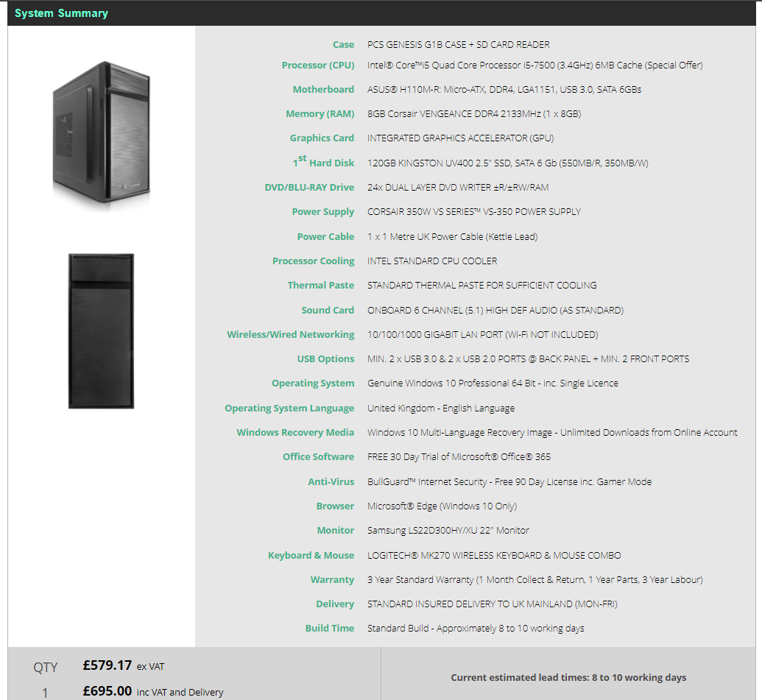Click the £695.00 inc VAT price

107,691
